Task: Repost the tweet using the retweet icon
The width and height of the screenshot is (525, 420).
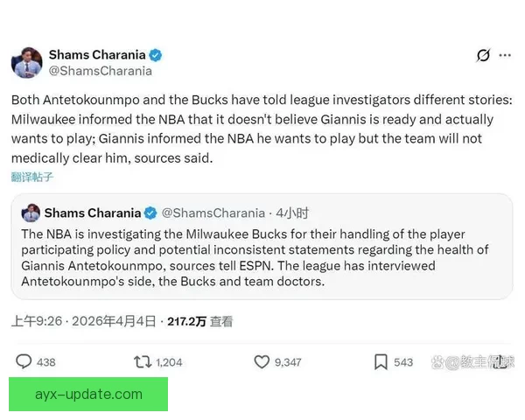Action: (x=143, y=361)
